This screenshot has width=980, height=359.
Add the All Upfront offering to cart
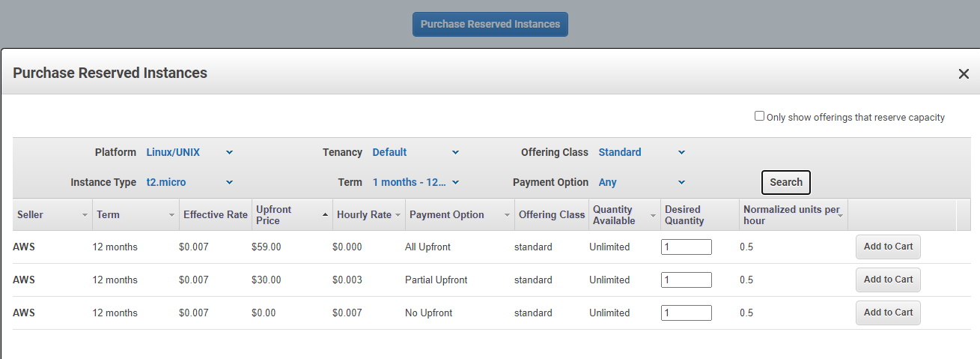tap(888, 247)
